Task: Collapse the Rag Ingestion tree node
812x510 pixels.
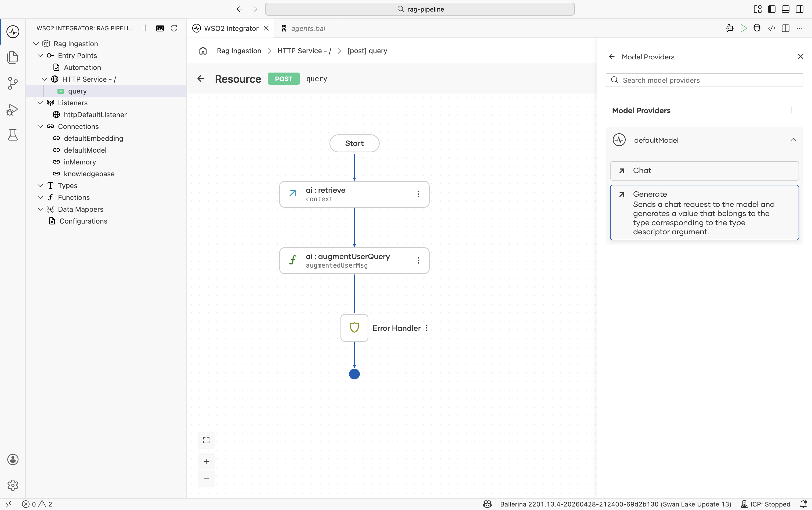Action: coord(36,44)
